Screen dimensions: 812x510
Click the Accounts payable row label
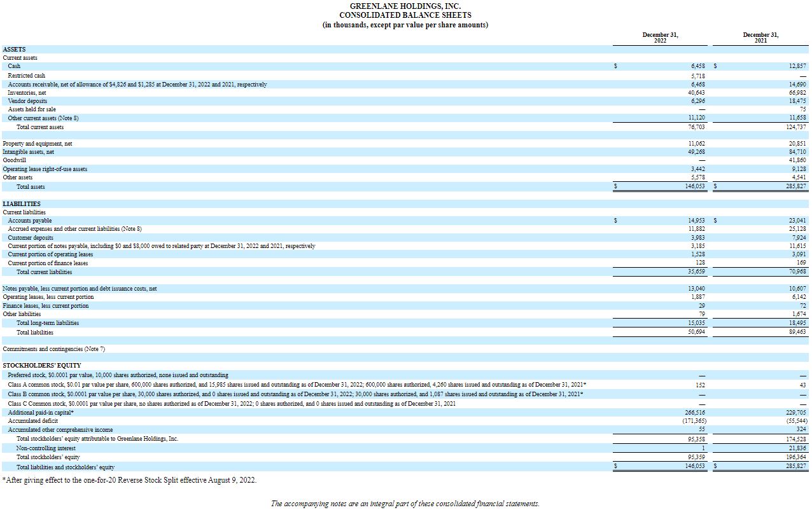[x=30, y=221]
